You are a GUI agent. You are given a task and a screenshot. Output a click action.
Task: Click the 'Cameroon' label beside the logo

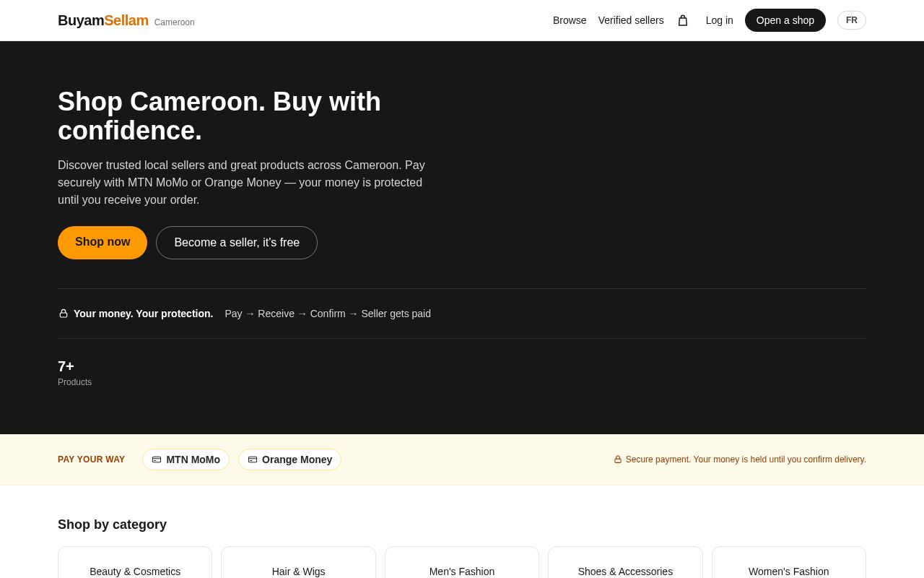[x=175, y=22]
